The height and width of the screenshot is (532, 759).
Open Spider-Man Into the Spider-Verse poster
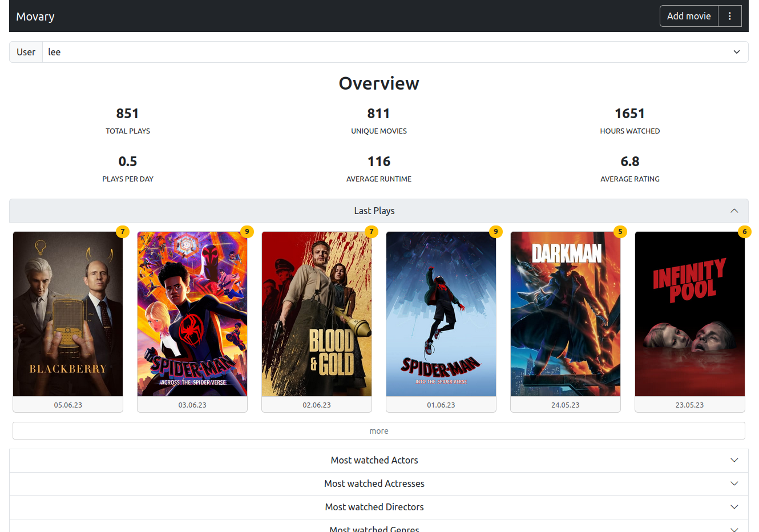(x=441, y=314)
